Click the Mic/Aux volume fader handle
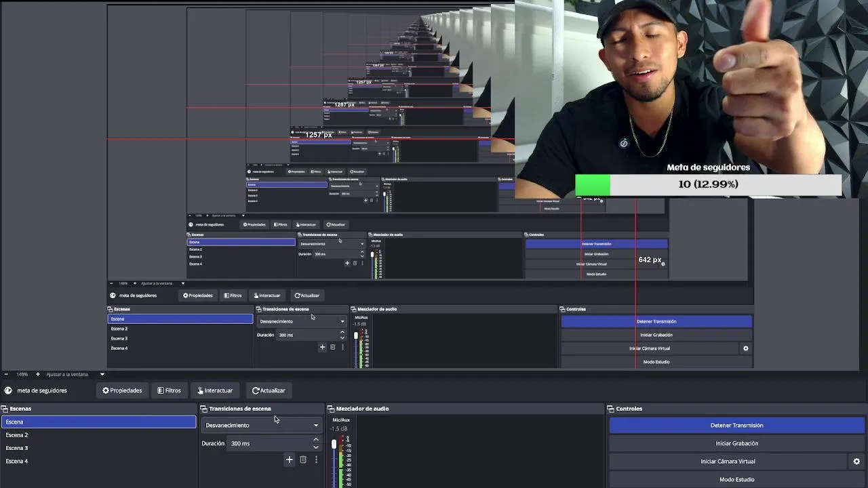This screenshot has width=868, height=488. tap(334, 444)
